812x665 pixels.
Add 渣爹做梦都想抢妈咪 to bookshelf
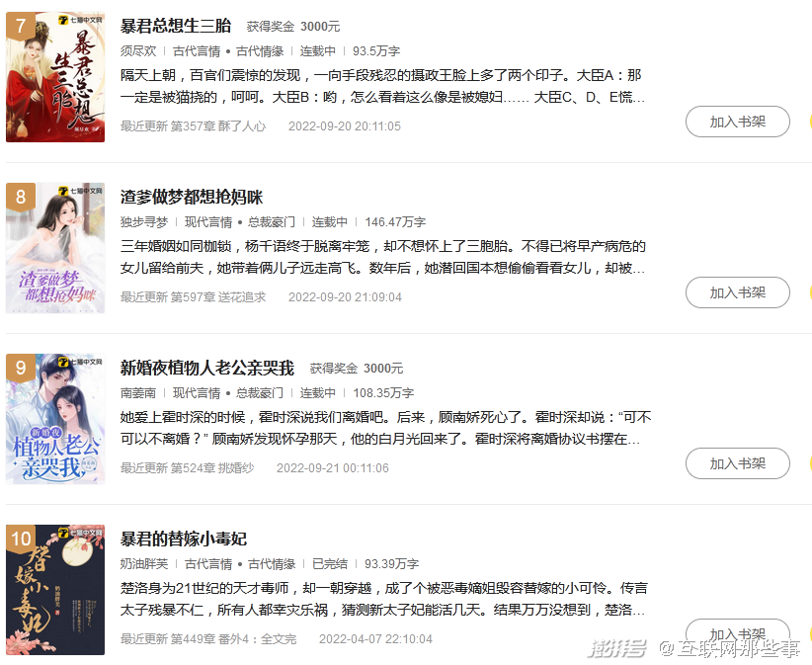(738, 292)
